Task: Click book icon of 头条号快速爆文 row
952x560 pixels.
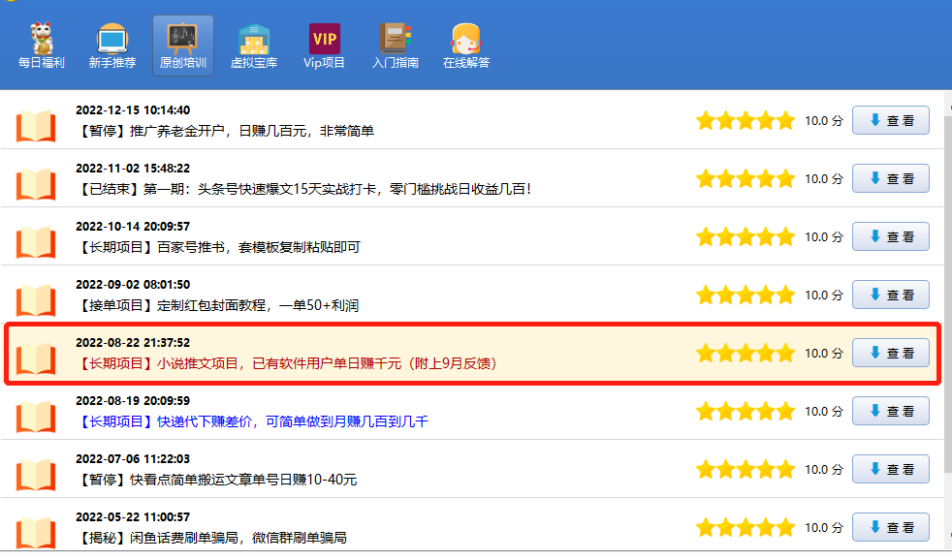Action: pyautogui.click(x=36, y=184)
